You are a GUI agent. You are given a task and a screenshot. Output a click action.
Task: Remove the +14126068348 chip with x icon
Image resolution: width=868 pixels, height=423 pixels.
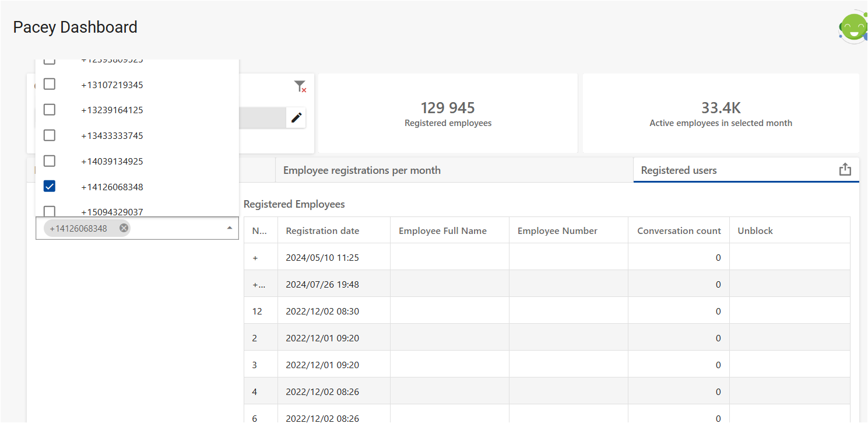click(x=124, y=228)
